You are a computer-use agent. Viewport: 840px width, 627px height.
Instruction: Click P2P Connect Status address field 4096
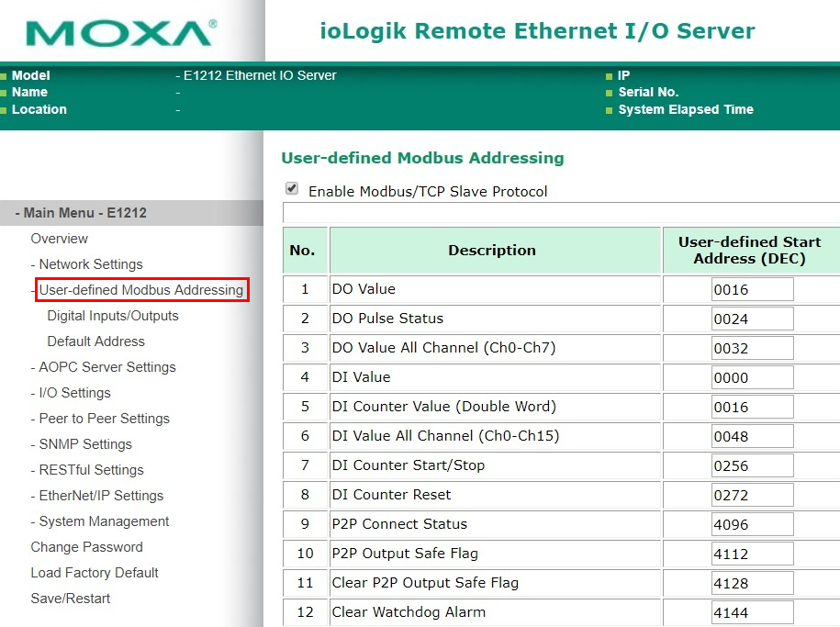752,525
